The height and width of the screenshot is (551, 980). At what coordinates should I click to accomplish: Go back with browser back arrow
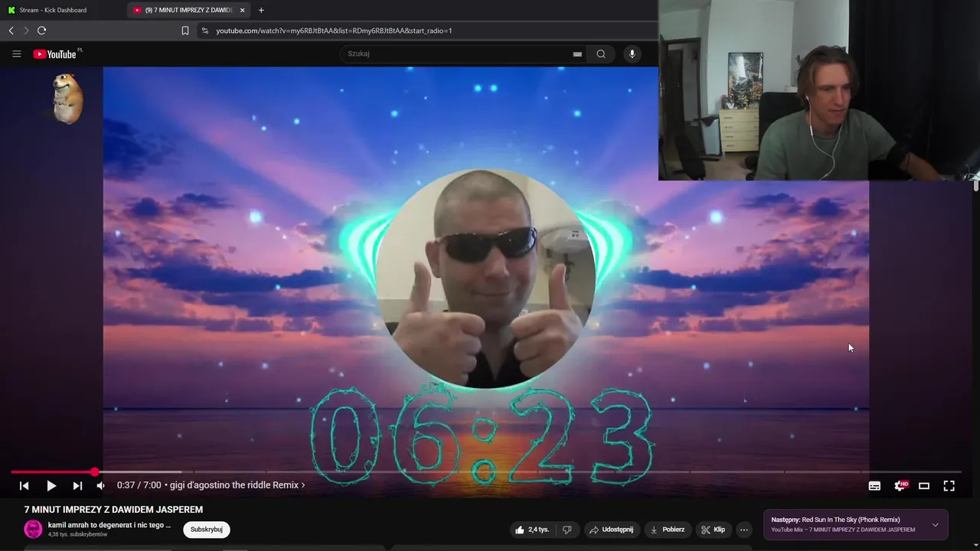[x=11, y=31]
